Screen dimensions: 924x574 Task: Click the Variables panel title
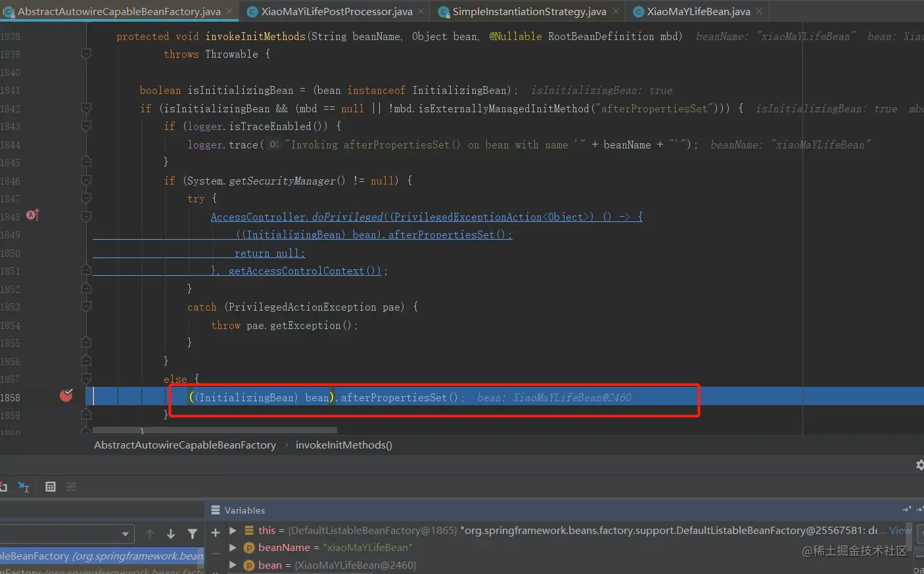pos(244,510)
